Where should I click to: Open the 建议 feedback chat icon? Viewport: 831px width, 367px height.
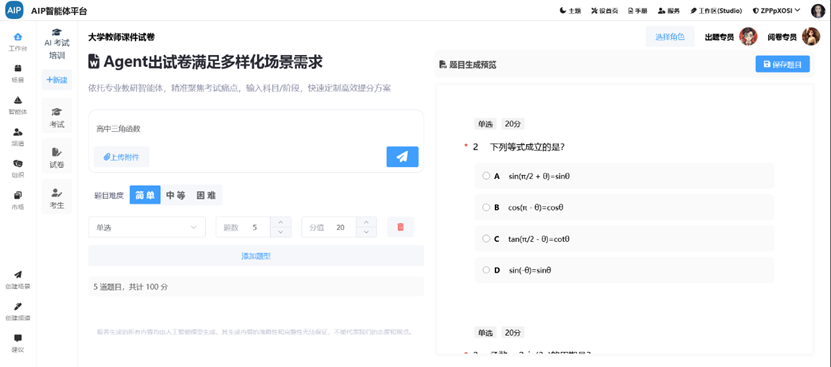pyautogui.click(x=18, y=338)
